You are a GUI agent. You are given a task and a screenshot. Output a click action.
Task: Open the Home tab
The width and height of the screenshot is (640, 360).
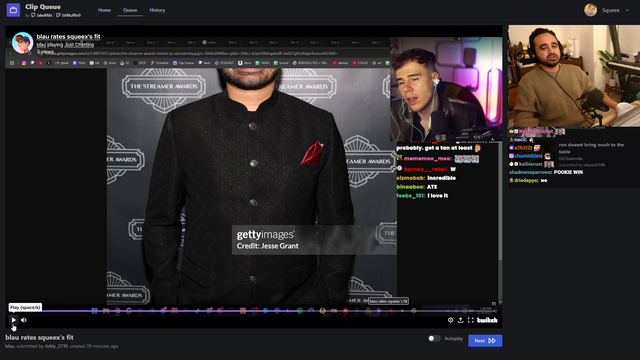104,10
